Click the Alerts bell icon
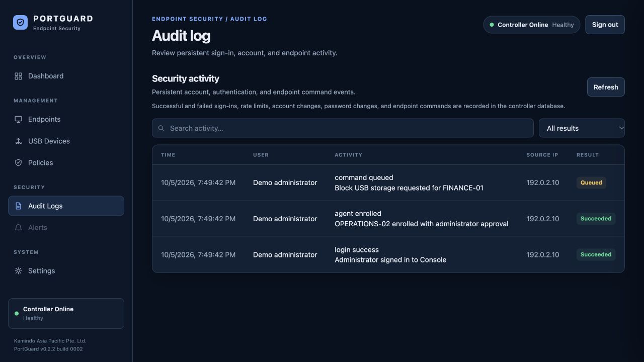Screen dimensions: 644x362 pyautogui.click(x=18, y=227)
